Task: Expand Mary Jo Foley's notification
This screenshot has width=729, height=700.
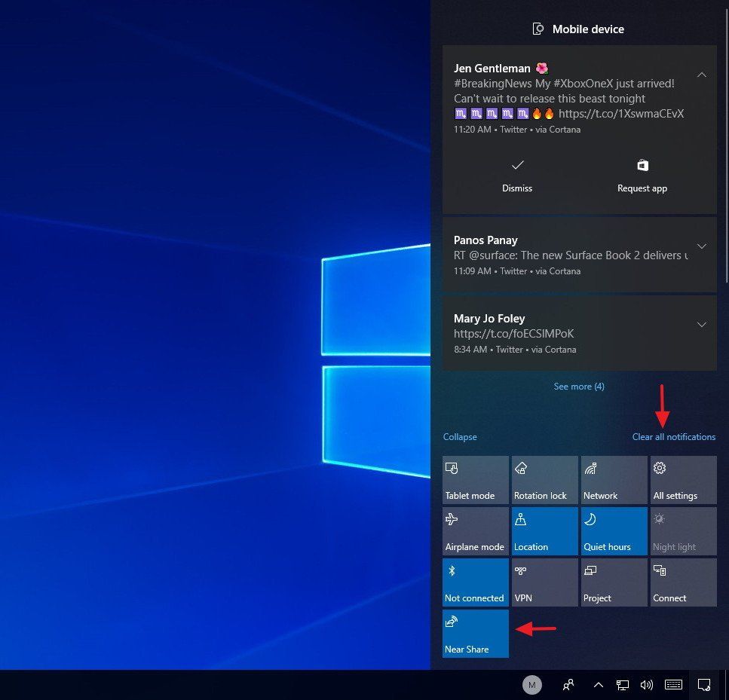Action: pos(702,324)
